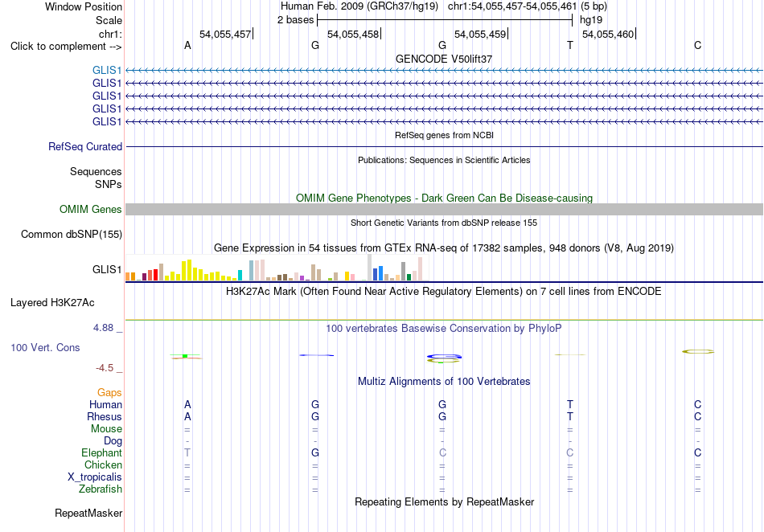
Task: Click base T in the Elephant alignment row
Action: click(x=187, y=452)
